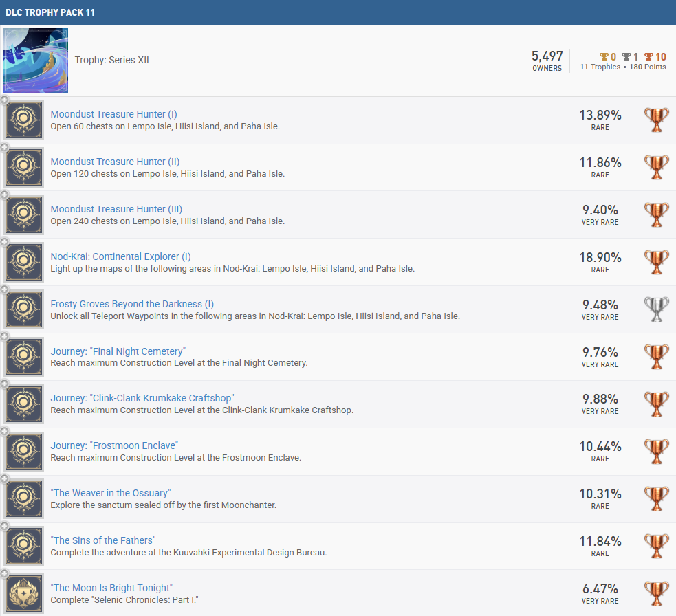Click the Trophy: Series XII title text
676x616 pixels.
111,60
